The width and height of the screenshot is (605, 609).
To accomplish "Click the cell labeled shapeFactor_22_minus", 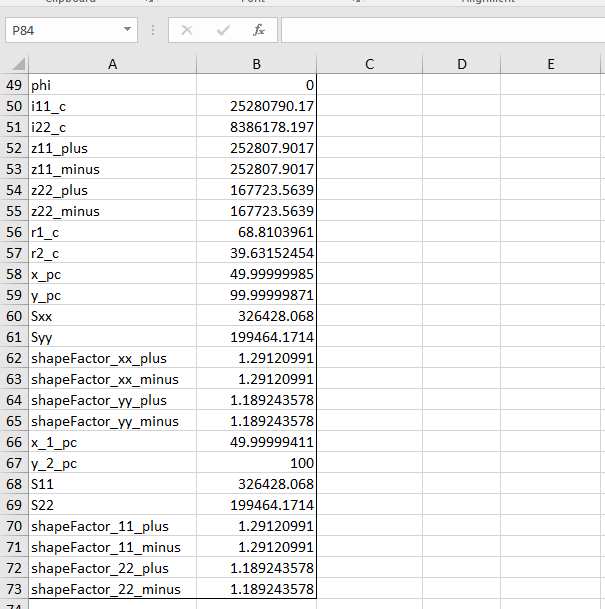I will [x=112, y=589].
